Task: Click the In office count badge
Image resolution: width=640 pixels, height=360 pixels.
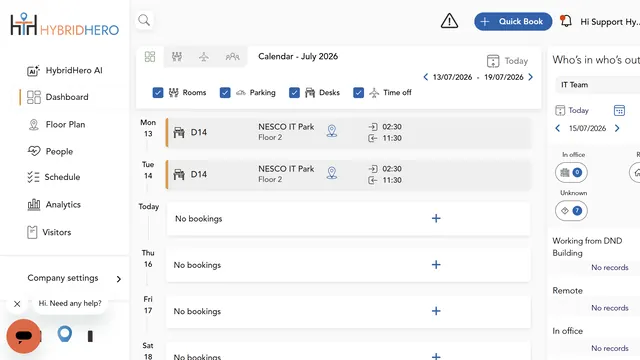Action: 571,172
